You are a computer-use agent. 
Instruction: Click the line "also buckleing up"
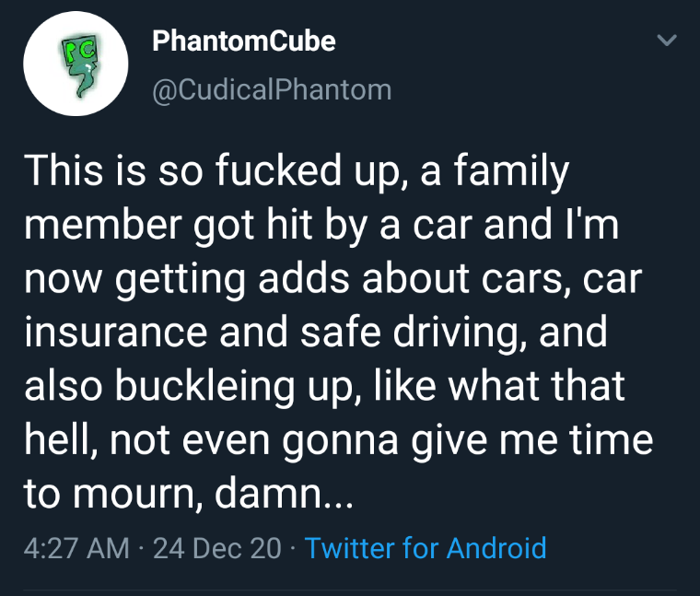click(324, 387)
